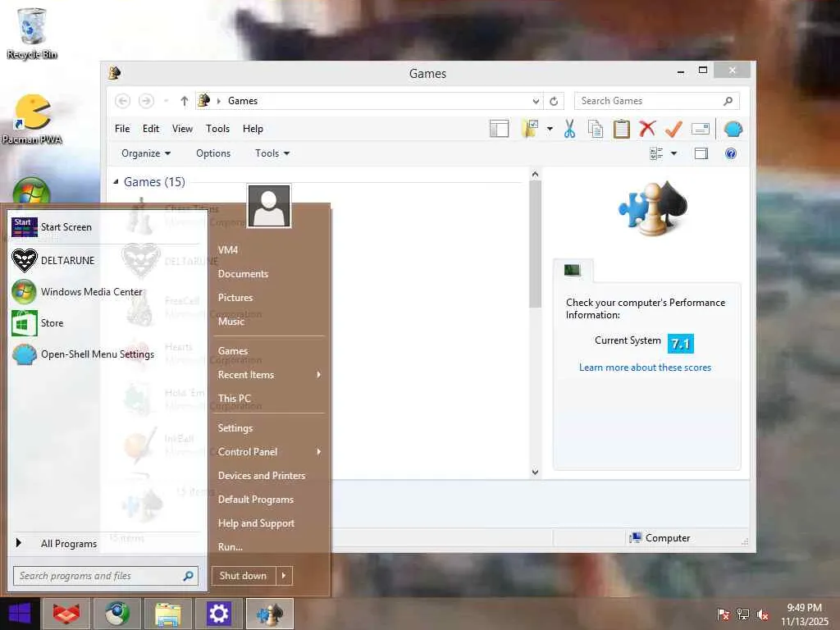Image resolution: width=840 pixels, height=630 pixels.
Task: Refresh the Games folder view
Action: [x=554, y=101]
